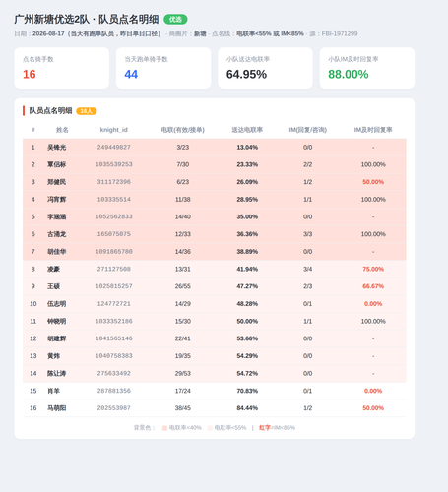Image resolution: width=448 pixels, height=492 pixels.
Task: Click the 26.09% rate in row 3
Action: (x=247, y=182)
